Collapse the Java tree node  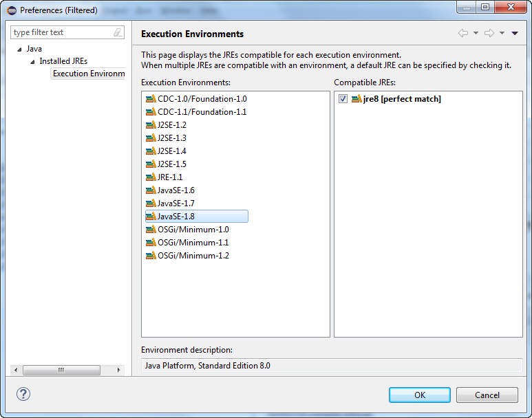(x=20, y=49)
